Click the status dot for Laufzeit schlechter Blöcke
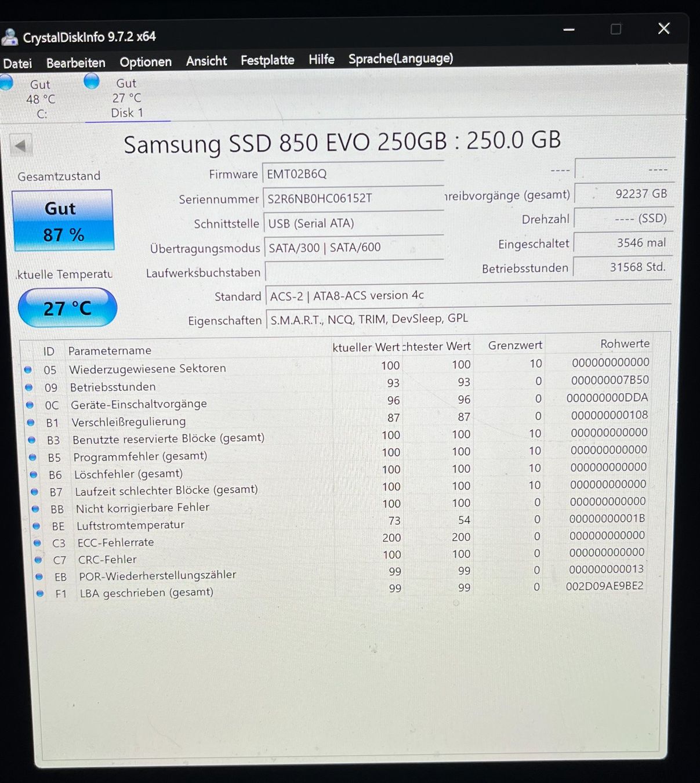700x783 pixels. pyautogui.click(x=35, y=492)
